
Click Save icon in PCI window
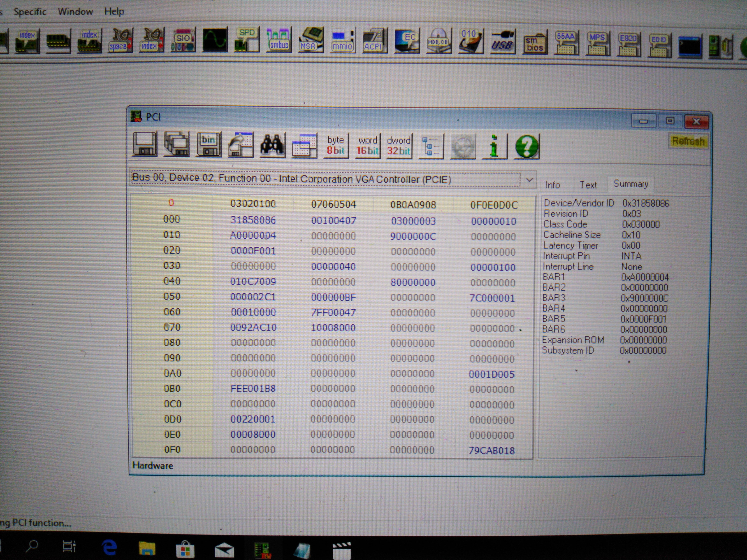tap(145, 144)
